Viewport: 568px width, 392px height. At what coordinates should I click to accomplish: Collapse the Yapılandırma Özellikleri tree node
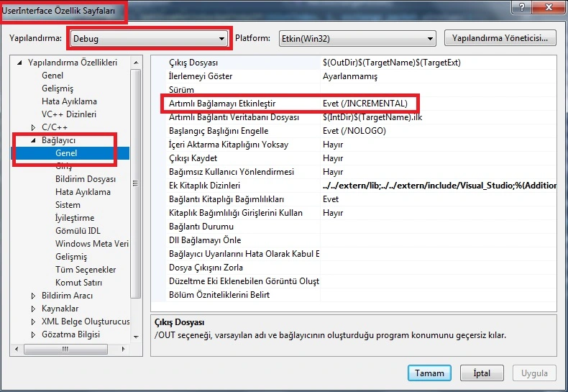[19, 63]
